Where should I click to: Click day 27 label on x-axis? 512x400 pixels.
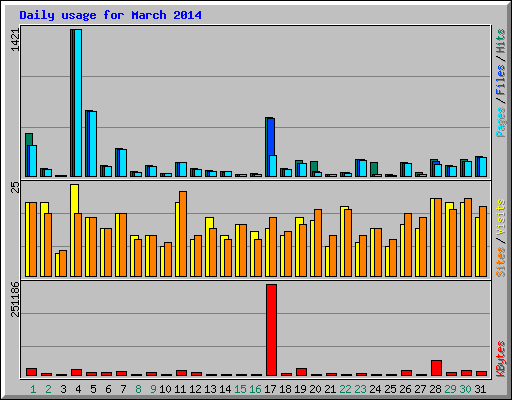pyautogui.click(x=420, y=389)
